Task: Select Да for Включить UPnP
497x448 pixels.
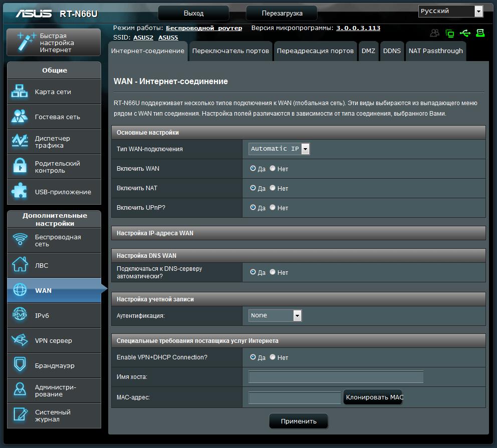Action: (x=253, y=208)
